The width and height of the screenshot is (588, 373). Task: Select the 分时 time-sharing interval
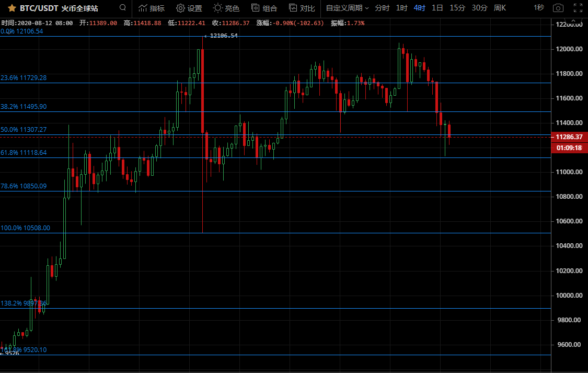(x=382, y=8)
